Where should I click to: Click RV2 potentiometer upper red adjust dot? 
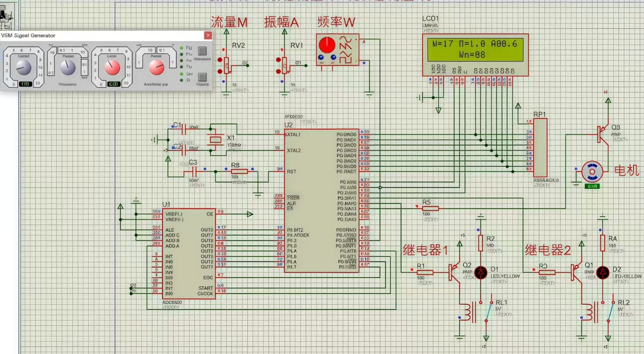(220, 60)
